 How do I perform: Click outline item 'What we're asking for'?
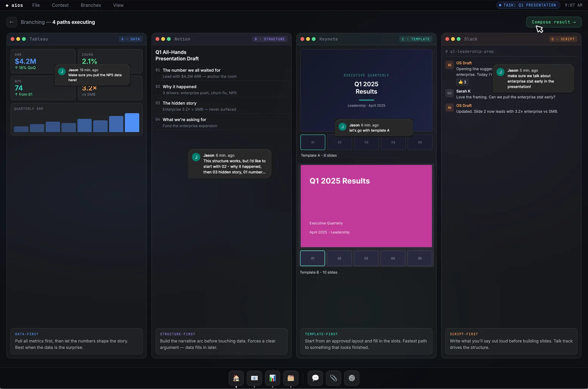(221, 123)
